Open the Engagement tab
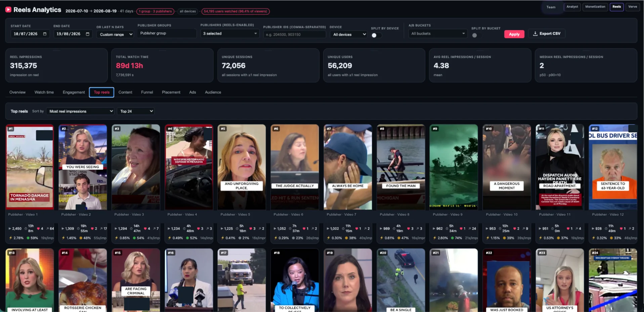This screenshot has width=644, height=312. [x=74, y=92]
